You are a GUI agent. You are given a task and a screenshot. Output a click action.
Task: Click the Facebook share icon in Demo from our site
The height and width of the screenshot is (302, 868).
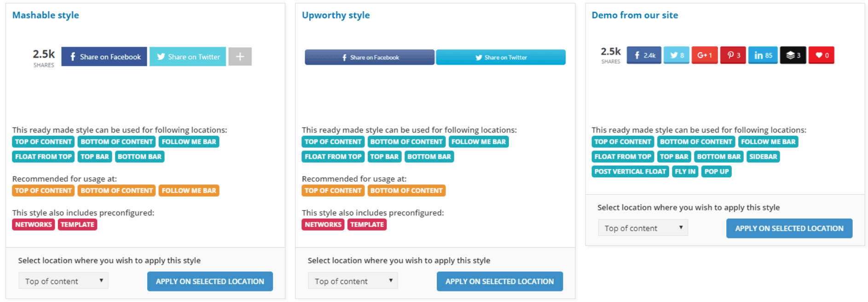coord(643,55)
